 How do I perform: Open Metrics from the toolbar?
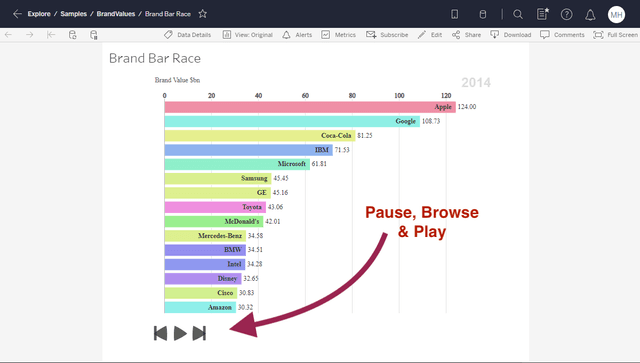click(x=338, y=35)
